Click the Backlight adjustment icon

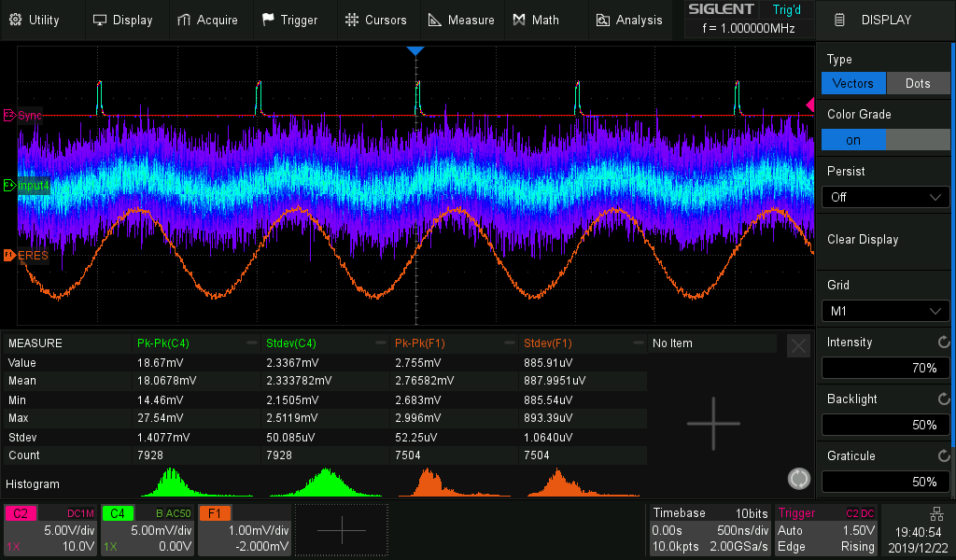click(x=943, y=399)
